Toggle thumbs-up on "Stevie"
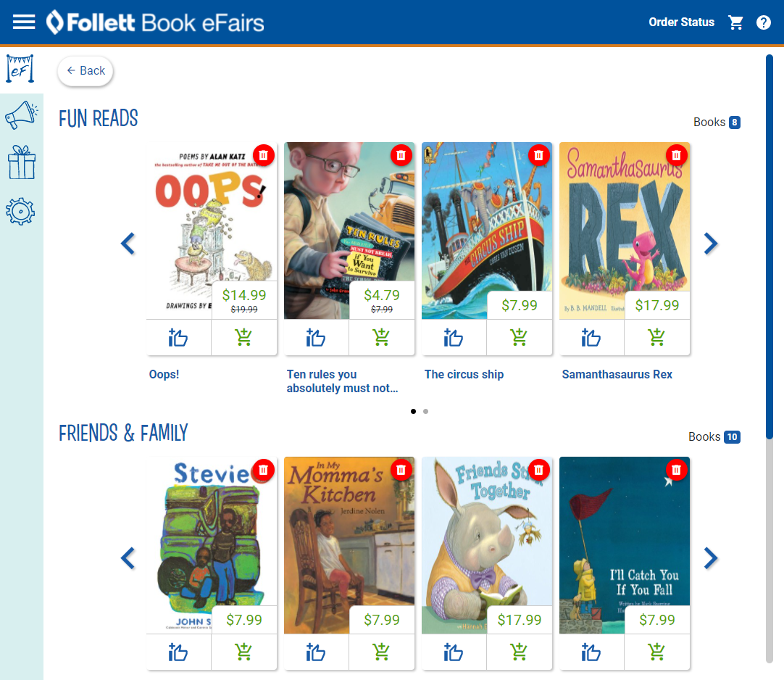 click(x=178, y=652)
